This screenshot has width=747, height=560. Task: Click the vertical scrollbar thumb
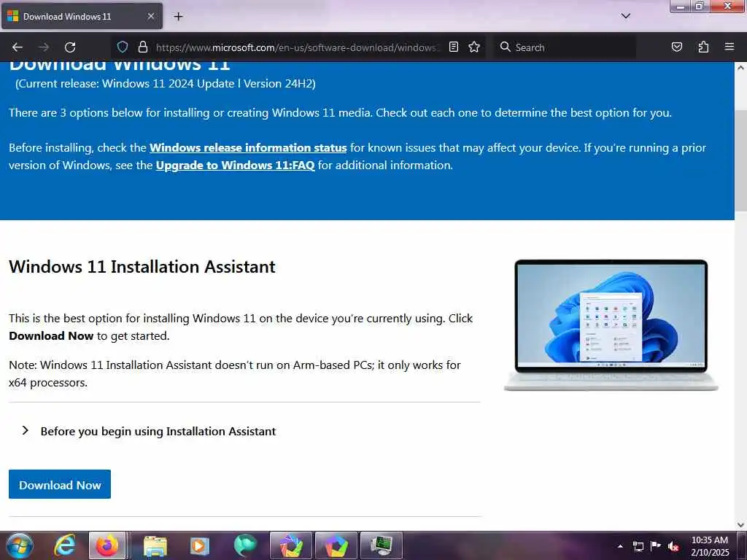[740, 160]
